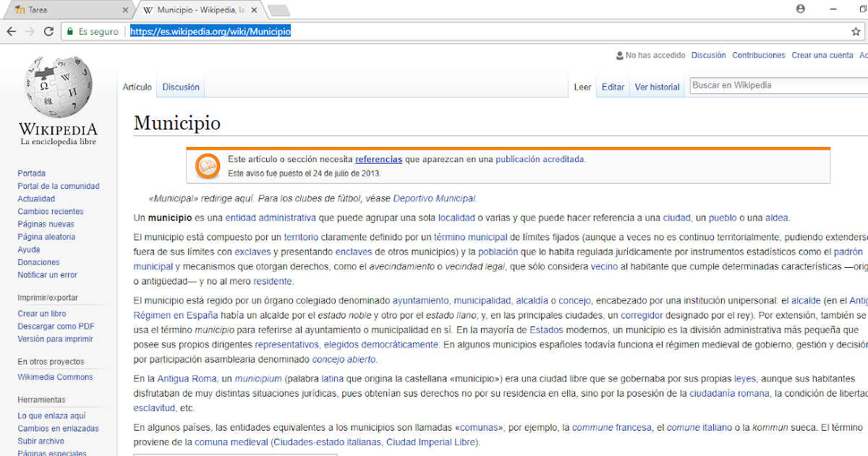This screenshot has height=456, width=868.
Task: Click 'Crear una cuenta' at the top
Action: 822,55
